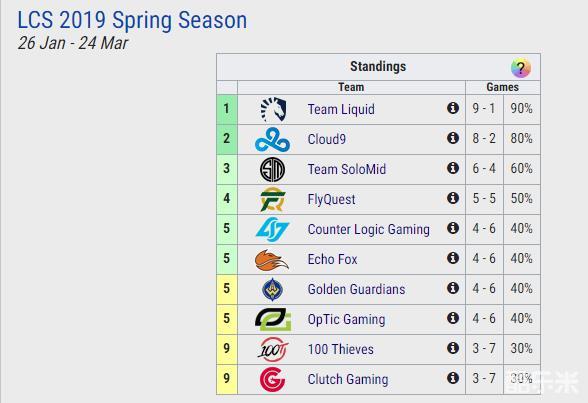Viewport: 588px width, 403px height.
Task: Open the info icon beside FlyQuest
Action: pos(453,198)
